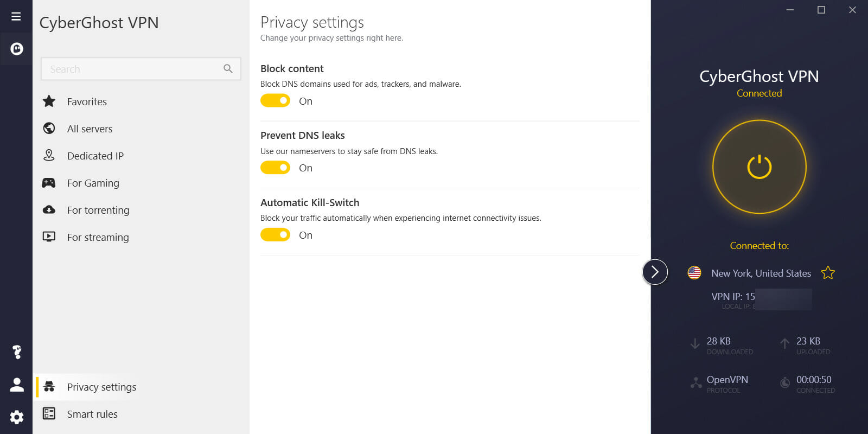Open the hamburger menu icon
The image size is (868, 434).
(x=16, y=16)
